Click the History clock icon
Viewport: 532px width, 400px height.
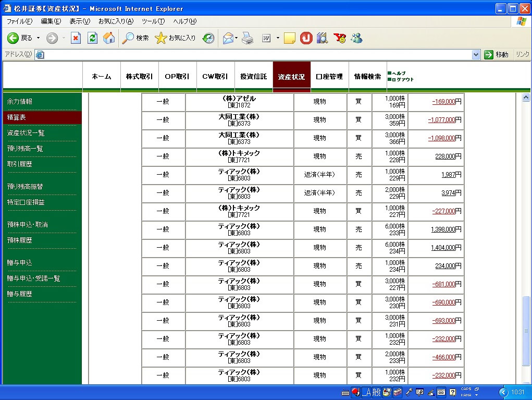208,38
